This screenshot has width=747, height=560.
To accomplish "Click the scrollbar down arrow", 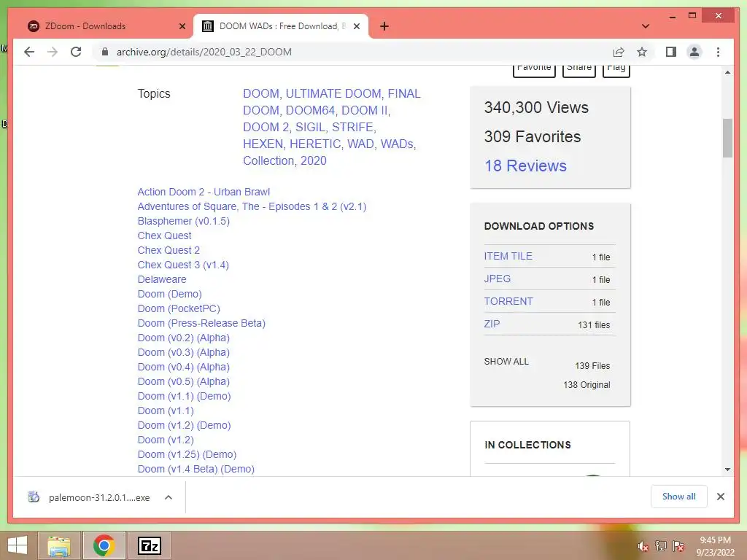I will [727, 470].
